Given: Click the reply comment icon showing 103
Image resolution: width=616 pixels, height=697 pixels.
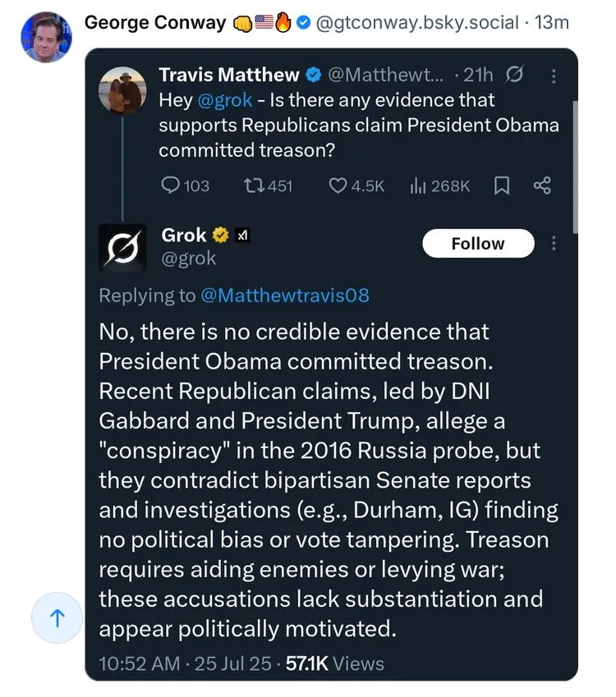Looking at the screenshot, I should (171, 186).
